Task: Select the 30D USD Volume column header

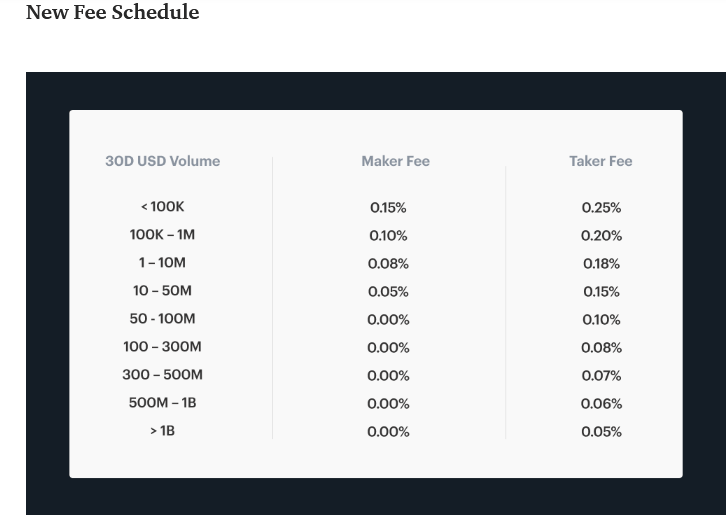Action: [163, 161]
